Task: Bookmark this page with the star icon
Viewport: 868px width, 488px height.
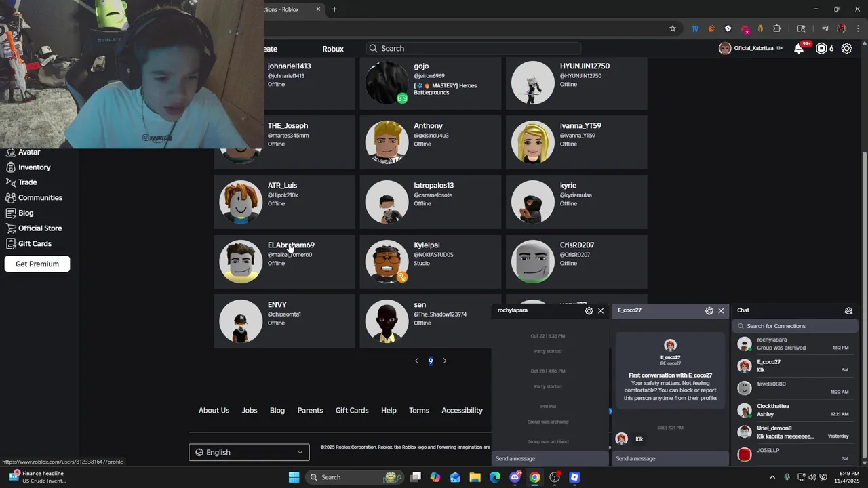Action: tap(673, 28)
